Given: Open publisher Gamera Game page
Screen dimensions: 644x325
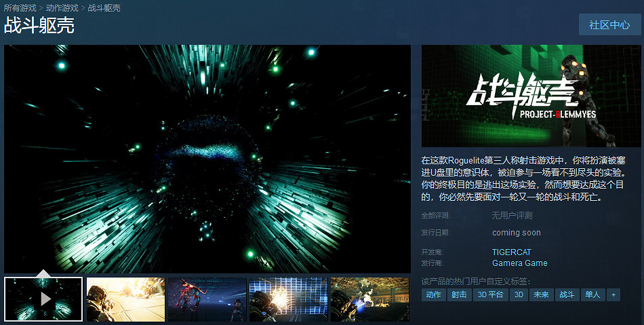Looking at the screenshot, I should tap(519, 263).
